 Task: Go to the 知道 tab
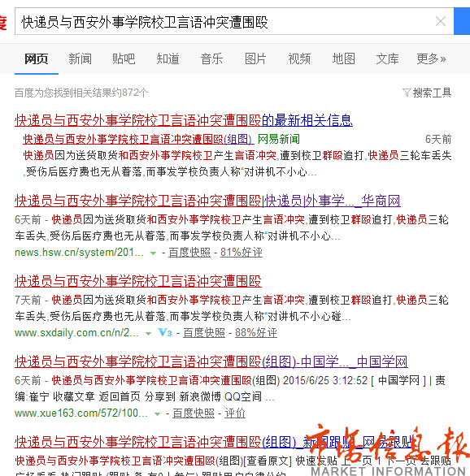(x=168, y=59)
